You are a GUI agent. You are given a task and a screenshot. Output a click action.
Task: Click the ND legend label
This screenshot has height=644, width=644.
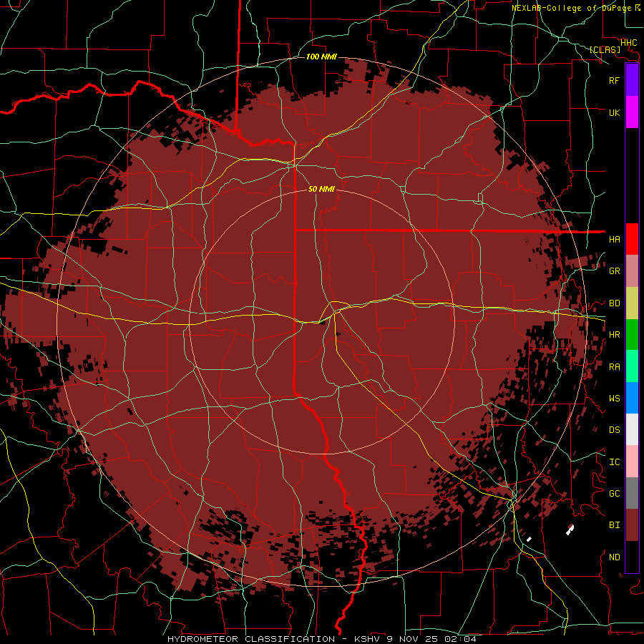pyautogui.click(x=614, y=557)
